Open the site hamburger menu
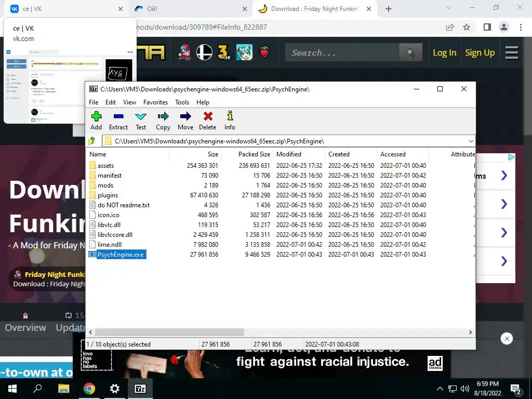Viewport: 532px width, 399px height. coord(512,52)
